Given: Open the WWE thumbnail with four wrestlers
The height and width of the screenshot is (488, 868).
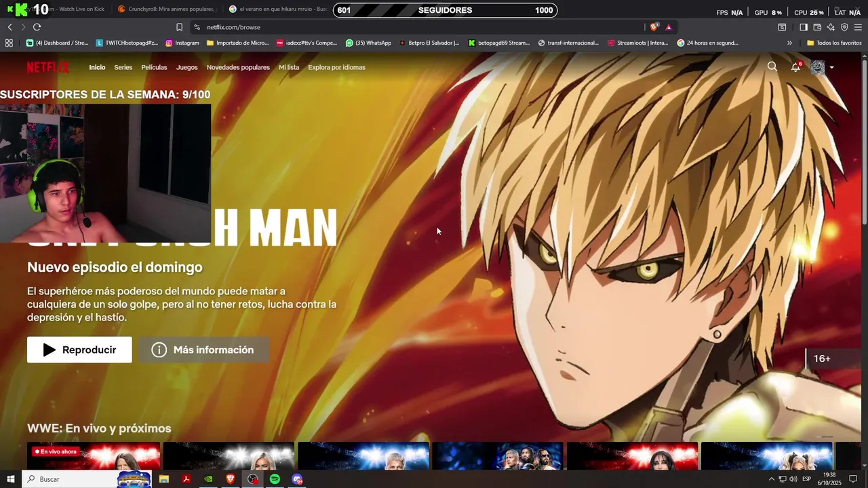Looking at the screenshot, I should [x=498, y=455].
